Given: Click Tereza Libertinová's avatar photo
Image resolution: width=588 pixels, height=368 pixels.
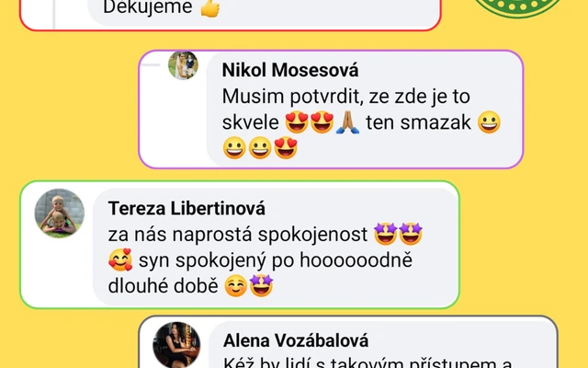Looking at the screenshot, I should 60,213.
